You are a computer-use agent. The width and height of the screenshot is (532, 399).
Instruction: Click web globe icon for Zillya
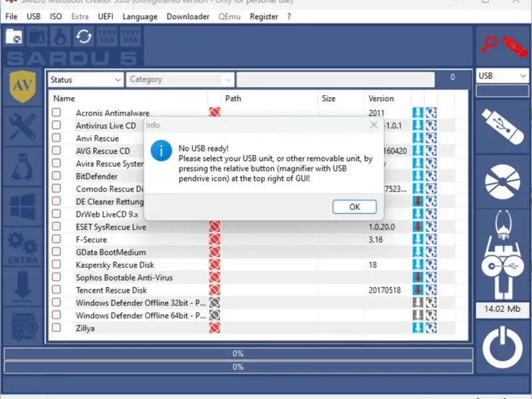coord(431,328)
